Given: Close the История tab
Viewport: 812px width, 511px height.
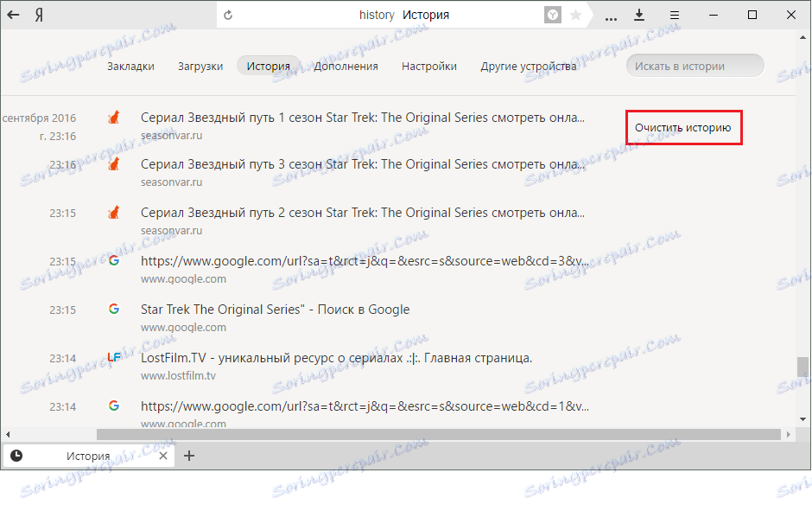Looking at the screenshot, I should [163, 456].
